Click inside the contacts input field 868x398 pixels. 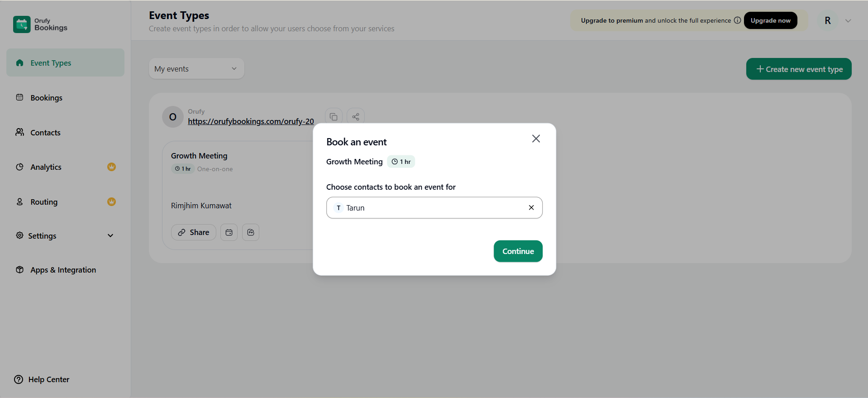point(434,207)
